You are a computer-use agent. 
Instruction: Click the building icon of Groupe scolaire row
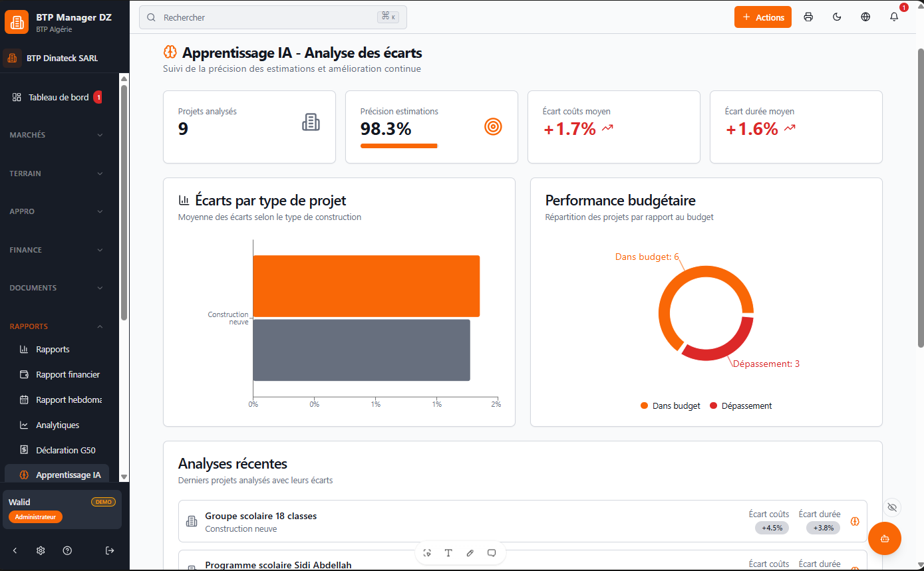[x=192, y=522]
